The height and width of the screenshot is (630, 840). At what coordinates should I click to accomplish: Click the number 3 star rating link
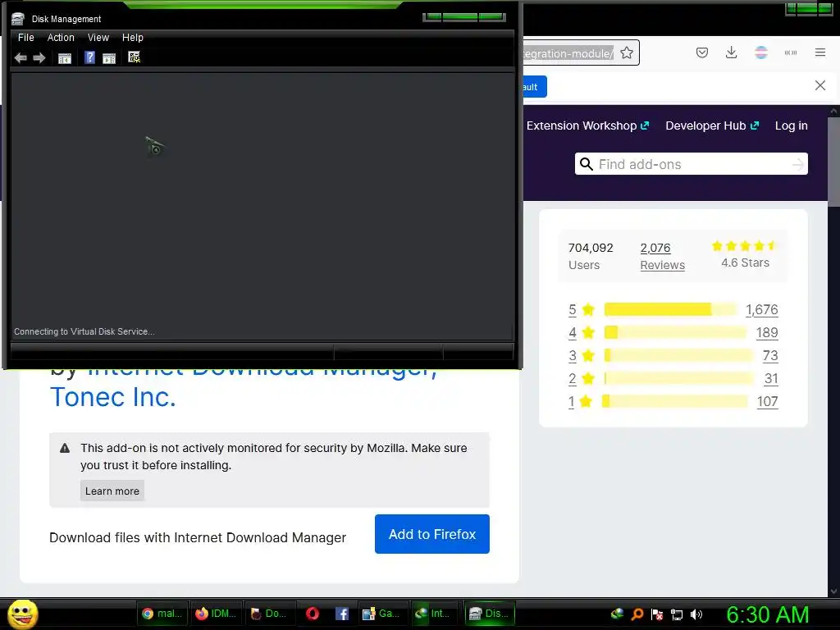[x=572, y=356]
